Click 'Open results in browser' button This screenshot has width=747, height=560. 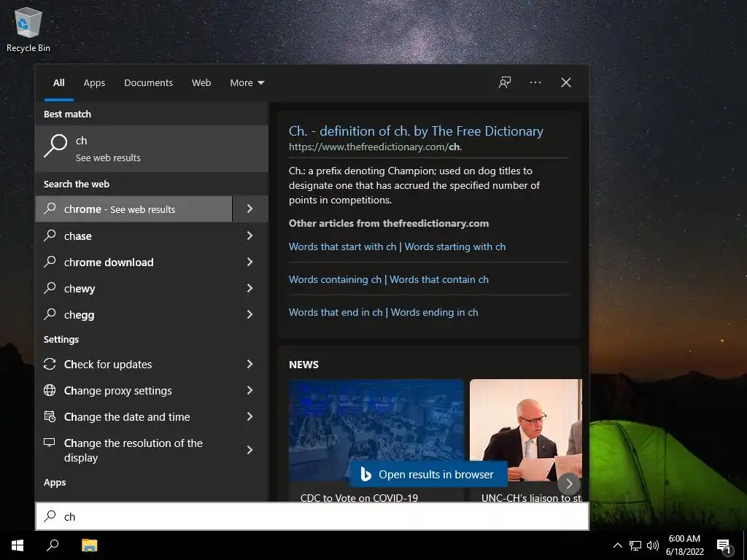[428, 474]
